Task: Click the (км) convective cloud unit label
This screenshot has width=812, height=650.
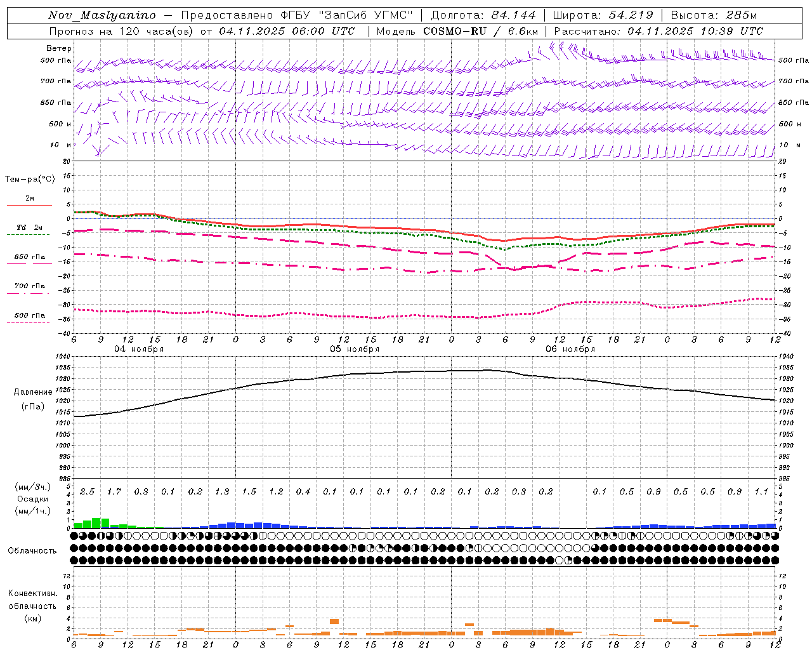Action: [x=33, y=618]
